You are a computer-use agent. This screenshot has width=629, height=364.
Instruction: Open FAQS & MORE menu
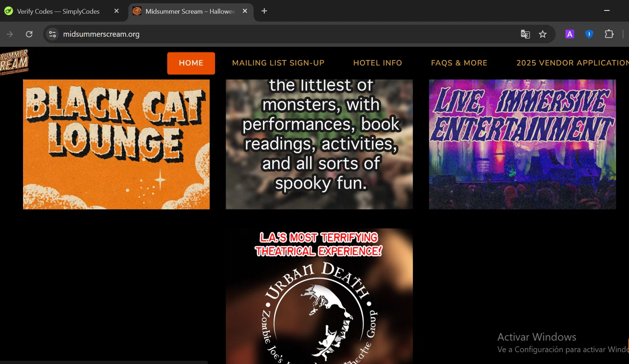point(459,63)
